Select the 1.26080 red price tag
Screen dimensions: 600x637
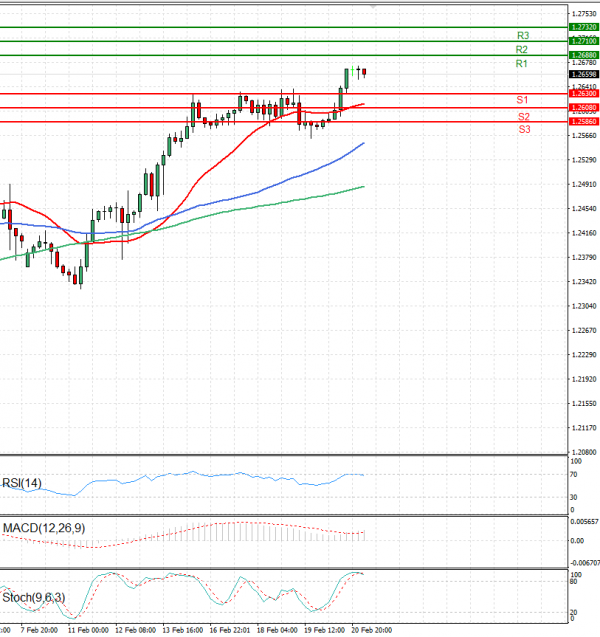584,108
